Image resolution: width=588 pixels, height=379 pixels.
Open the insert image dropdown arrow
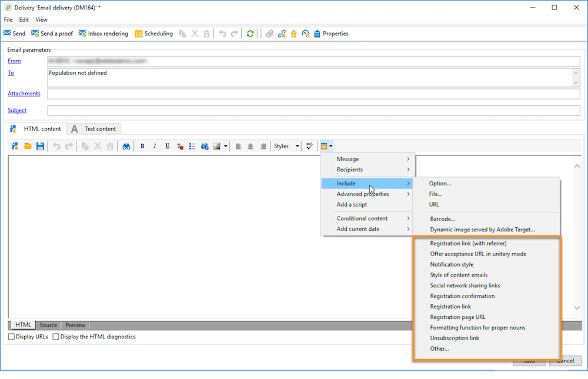coord(225,147)
